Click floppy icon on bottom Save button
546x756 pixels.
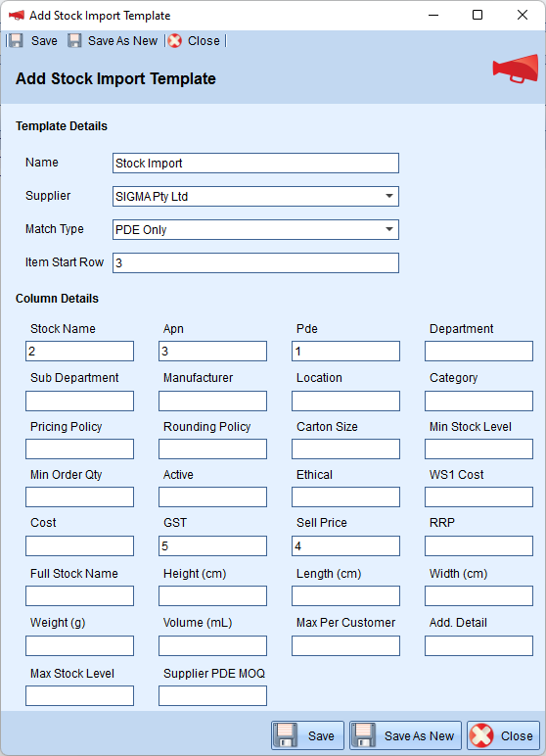[286, 735]
